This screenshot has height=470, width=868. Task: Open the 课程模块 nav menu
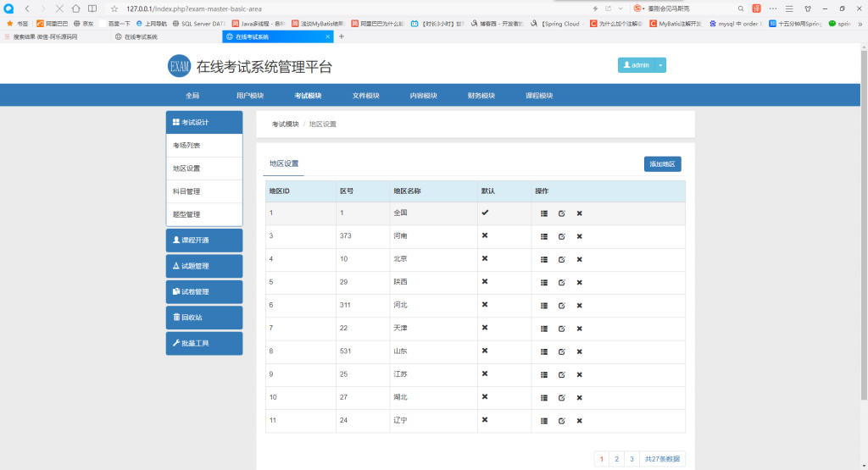(539, 96)
